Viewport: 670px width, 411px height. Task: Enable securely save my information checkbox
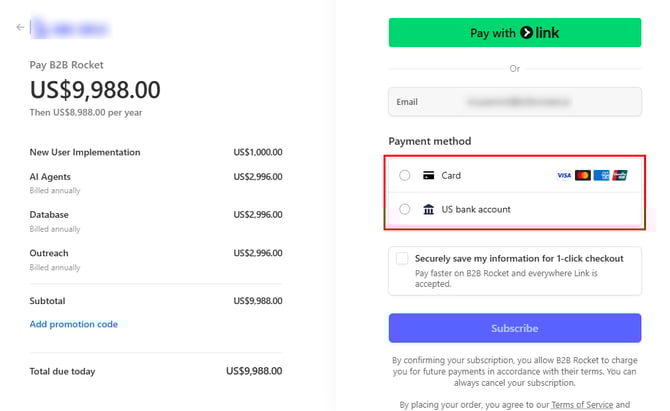tap(402, 258)
